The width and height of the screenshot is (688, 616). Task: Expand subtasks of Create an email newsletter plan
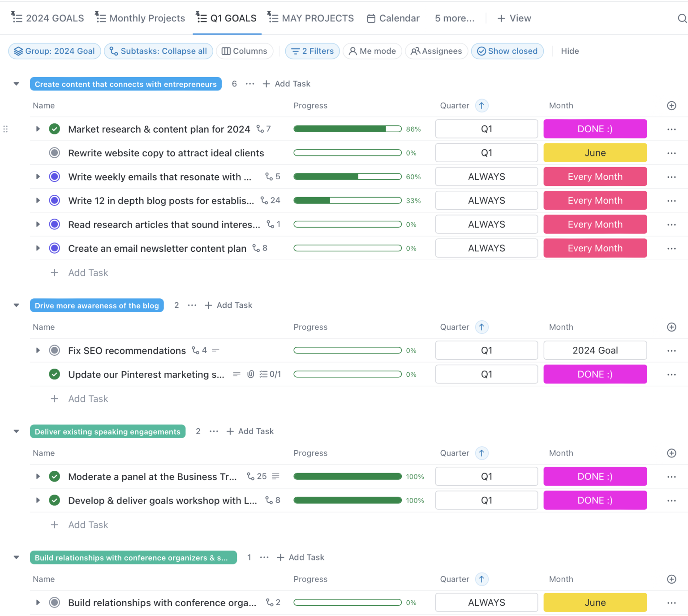38,248
